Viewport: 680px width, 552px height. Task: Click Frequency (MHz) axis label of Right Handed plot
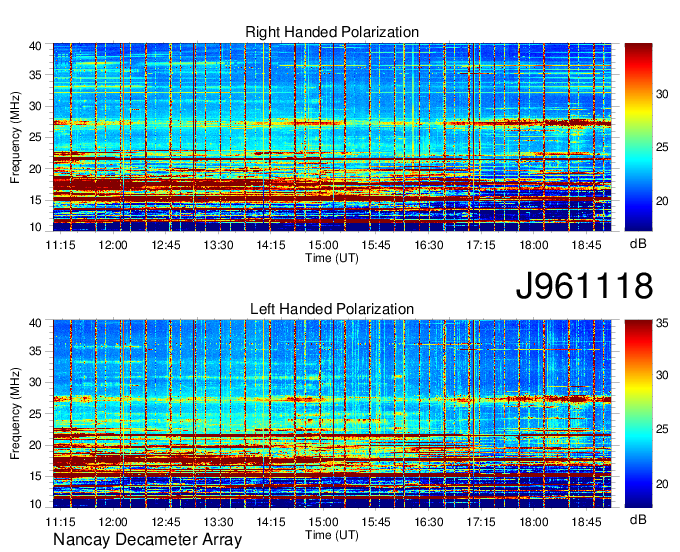pos(15,137)
